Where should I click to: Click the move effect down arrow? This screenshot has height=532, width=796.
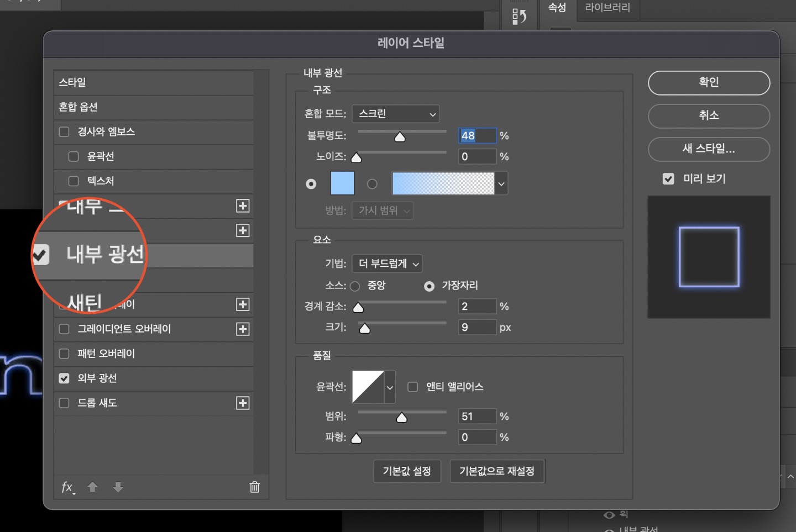pos(118,487)
